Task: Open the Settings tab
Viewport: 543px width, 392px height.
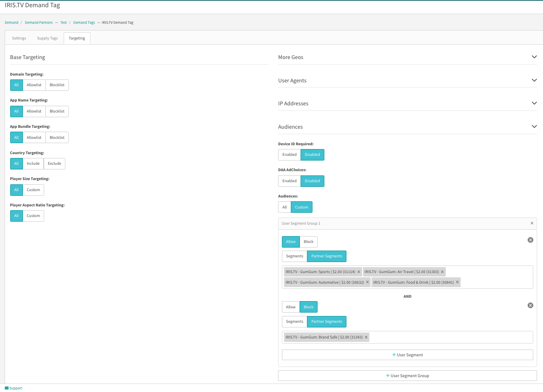Action: click(x=19, y=38)
